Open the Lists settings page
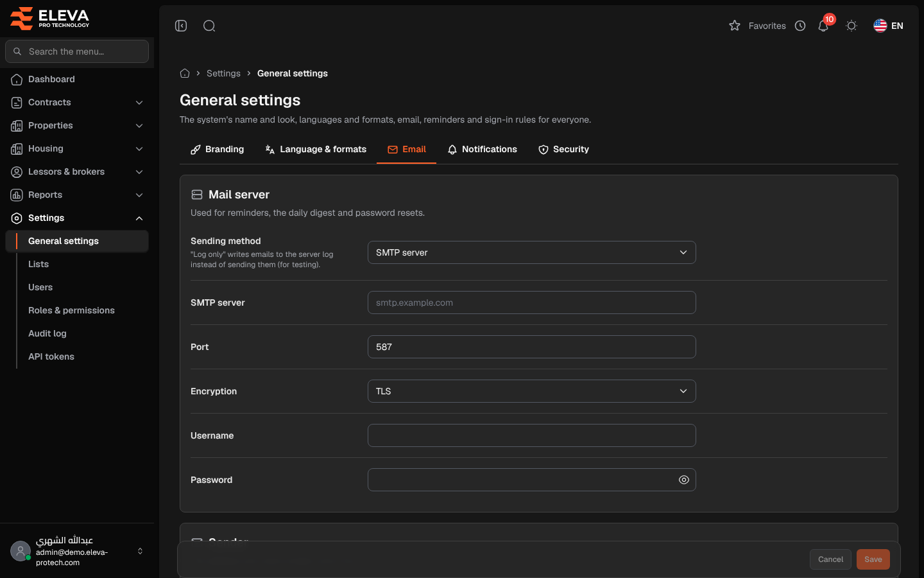The height and width of the screenshot is (578, 924). (x=82, y=264)
